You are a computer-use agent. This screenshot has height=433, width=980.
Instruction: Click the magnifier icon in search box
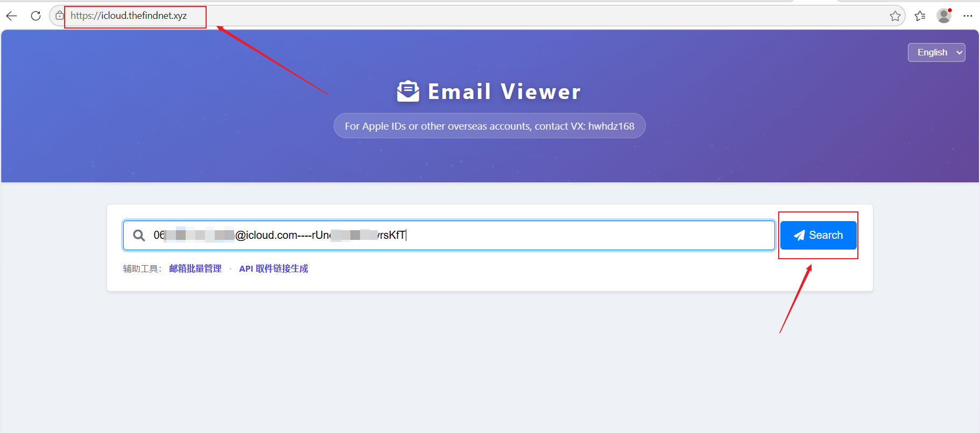tap(139, 236)
